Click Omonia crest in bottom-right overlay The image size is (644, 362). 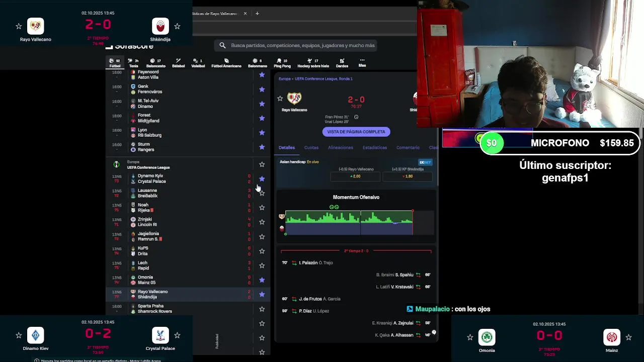pos(487,337)
